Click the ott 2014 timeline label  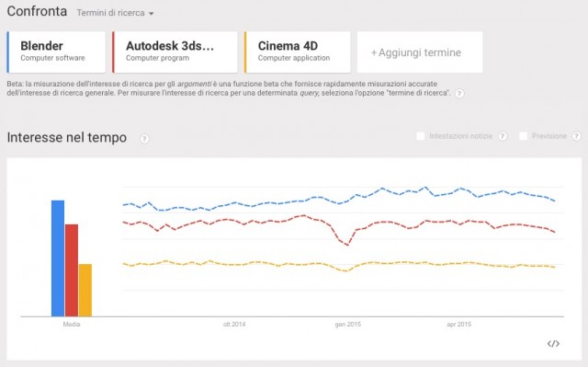[234, 324]
